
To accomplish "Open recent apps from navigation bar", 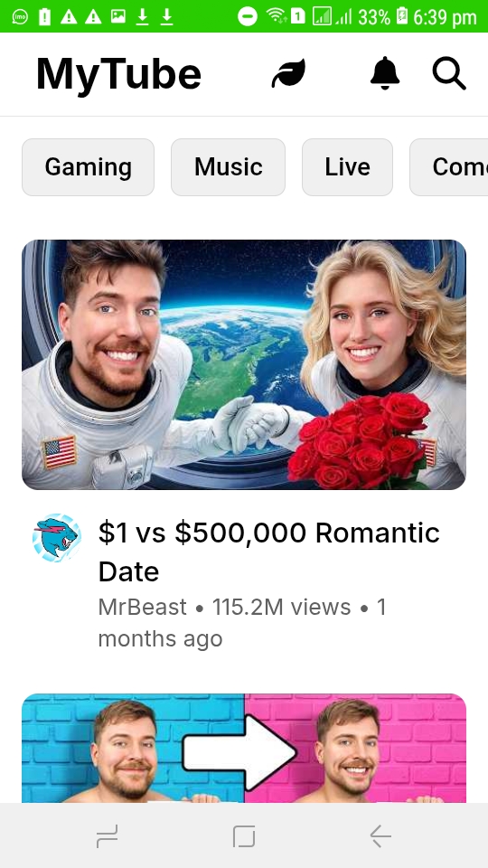I will click(x=107, y=835).
